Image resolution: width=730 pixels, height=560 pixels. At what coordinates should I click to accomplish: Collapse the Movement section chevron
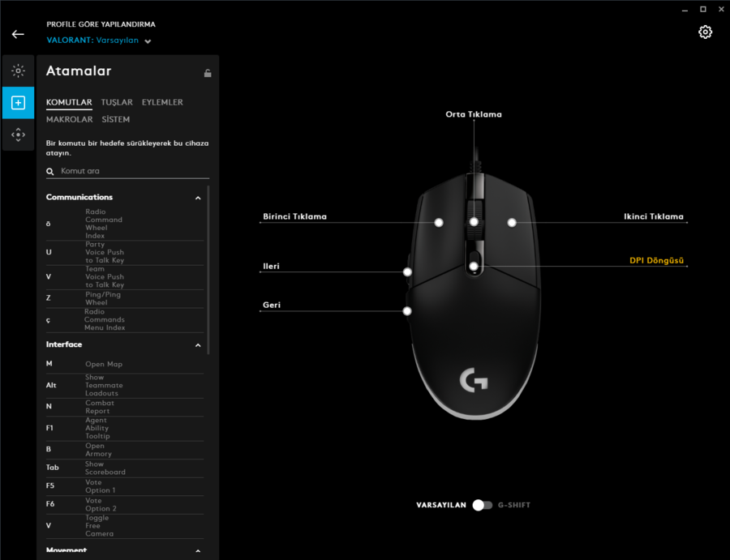pyautogui.click(x=198, y=551)
